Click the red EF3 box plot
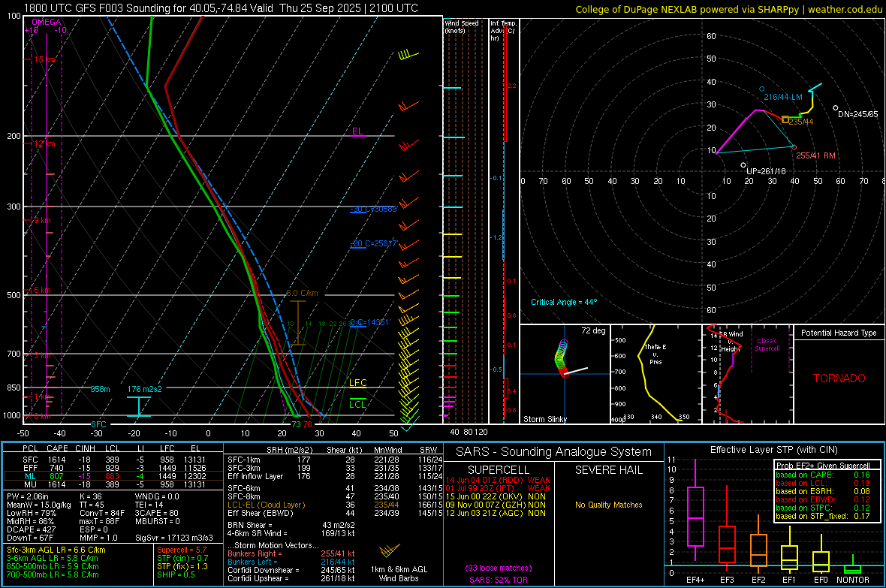The image size is (886, 588). pos(727,544)
